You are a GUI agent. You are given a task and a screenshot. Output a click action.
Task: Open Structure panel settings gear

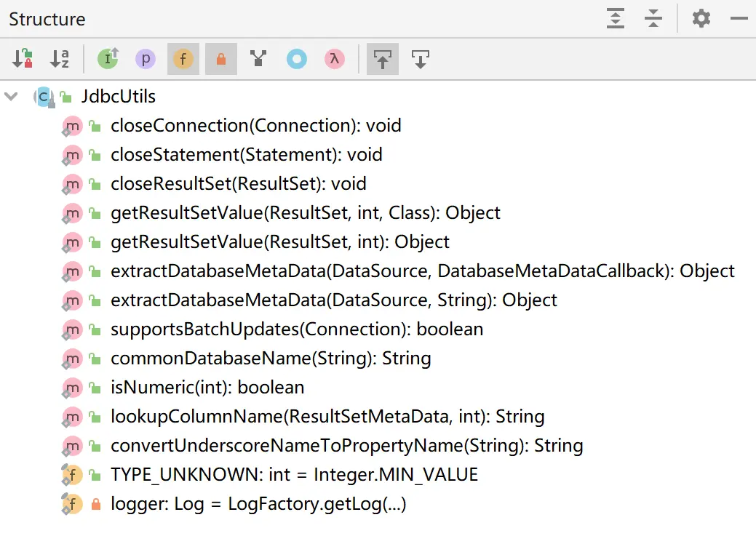701,18
